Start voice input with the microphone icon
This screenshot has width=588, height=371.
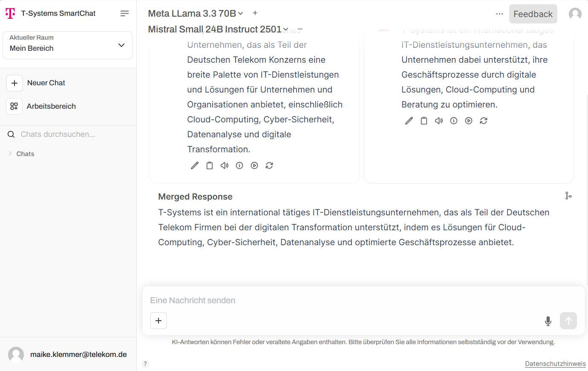[548, 321]
